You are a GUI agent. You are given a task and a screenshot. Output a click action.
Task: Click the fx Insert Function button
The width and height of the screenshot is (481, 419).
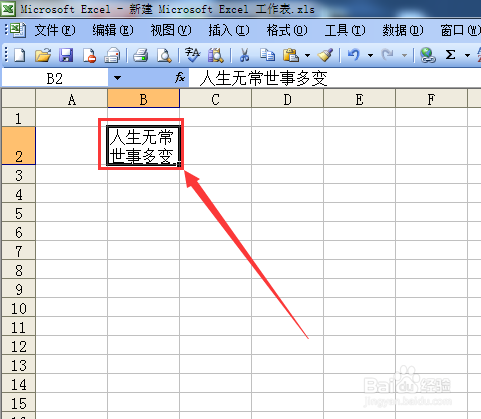click(180, 78)
